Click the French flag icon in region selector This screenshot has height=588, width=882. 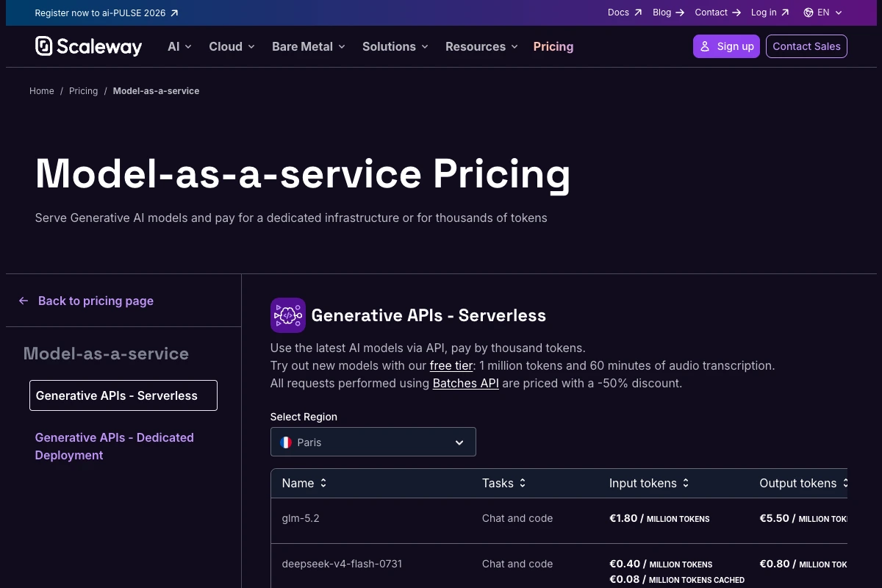click(286, 442)
